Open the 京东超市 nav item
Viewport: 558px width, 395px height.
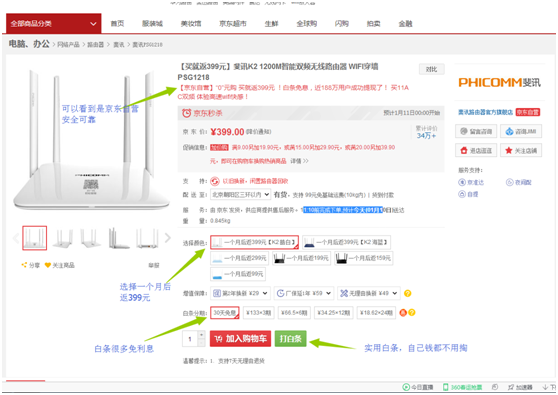[232, 24]
